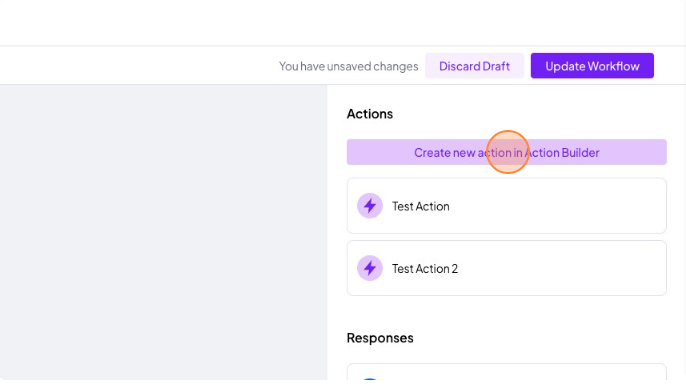Viewport: 686px width, 385px height.
Task: Create a new action in Action Builder
Action: tap(507, 152)
